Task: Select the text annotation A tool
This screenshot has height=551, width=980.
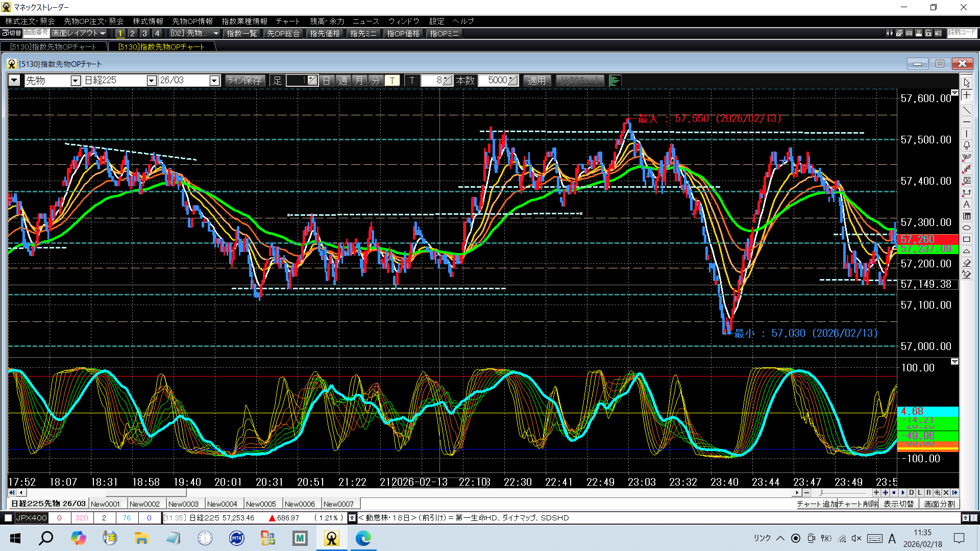Action: click(967, 205)
